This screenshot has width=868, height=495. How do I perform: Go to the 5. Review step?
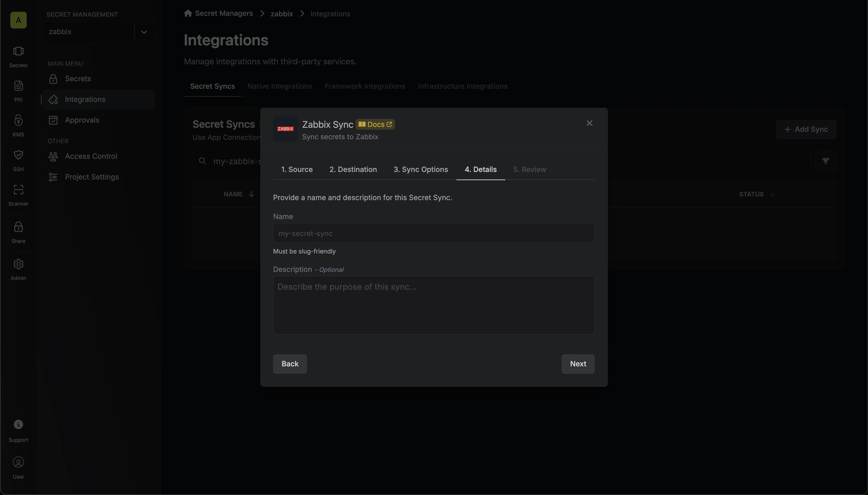[530, 169]
